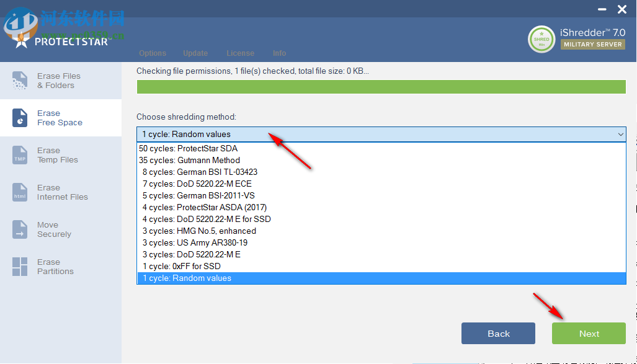637x364 pixels.
Task: Collapse the shredding method combo box arrow
Action: (620, 135)
